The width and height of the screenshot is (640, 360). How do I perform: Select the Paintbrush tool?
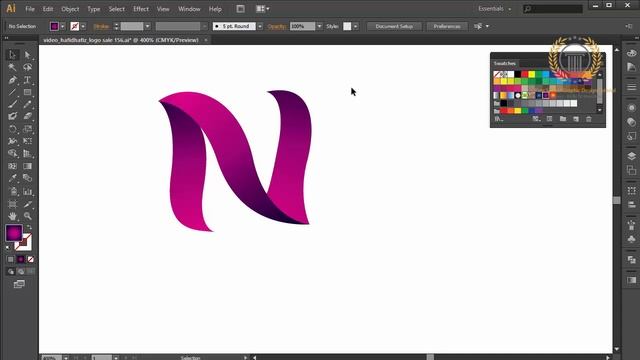pos(12,104)
